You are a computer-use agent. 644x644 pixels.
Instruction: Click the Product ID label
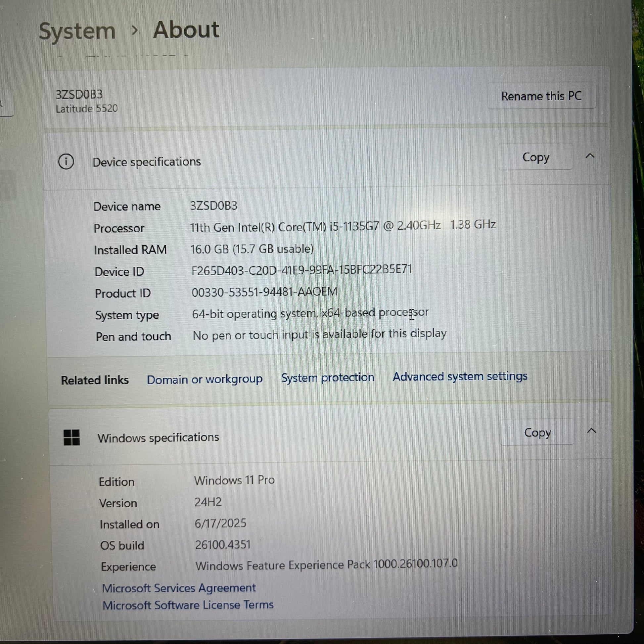pyautogui.click(x=123, y=293)
